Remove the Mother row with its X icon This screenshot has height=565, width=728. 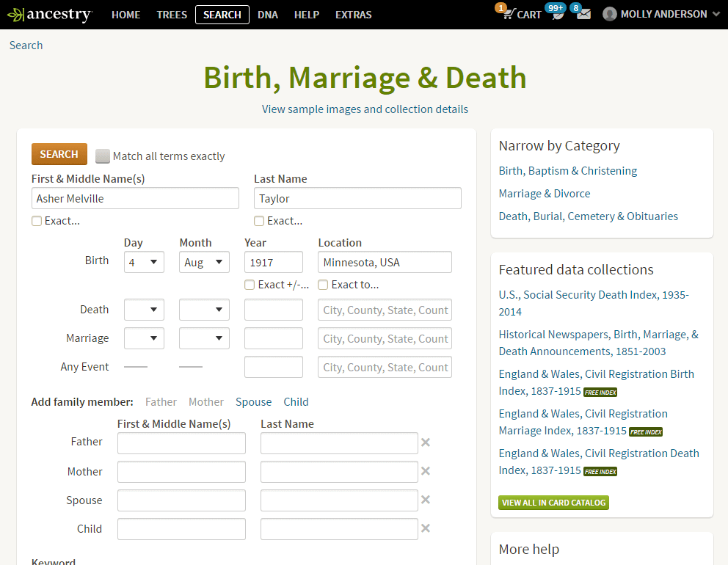point(426,471)
